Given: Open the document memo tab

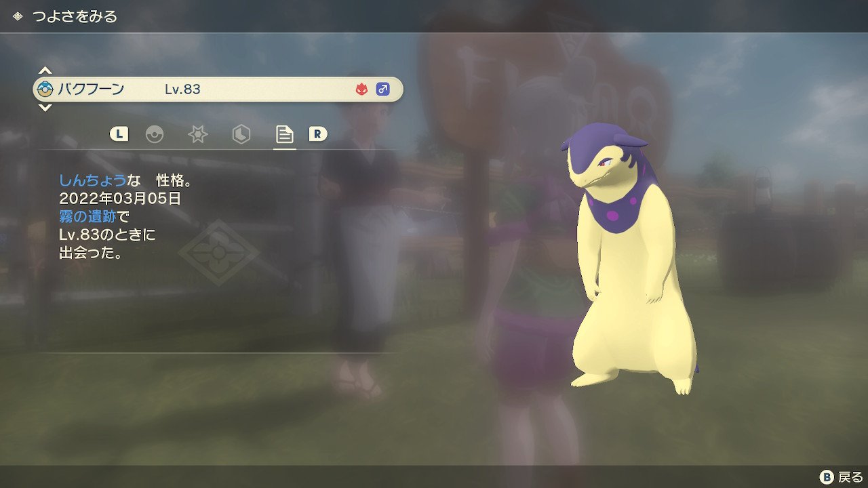Looking at the screenshot, I should click(284, 134).
